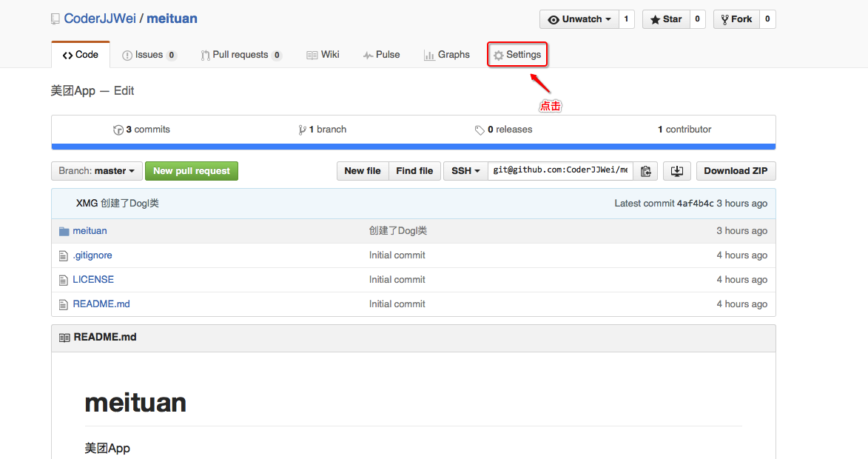
Task: Open meituan folder commit message link
Action: tap(398, 231)
